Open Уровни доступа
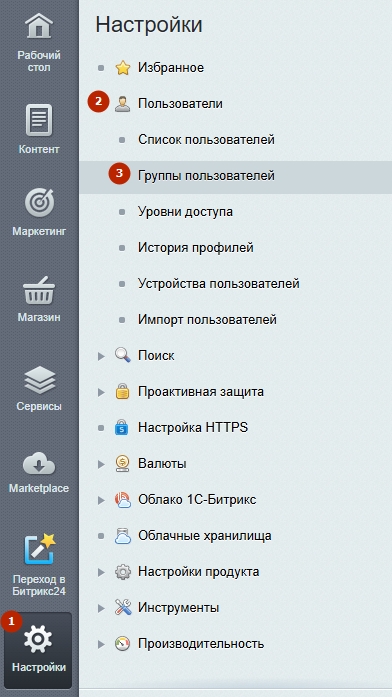 (x=185, y=212)
